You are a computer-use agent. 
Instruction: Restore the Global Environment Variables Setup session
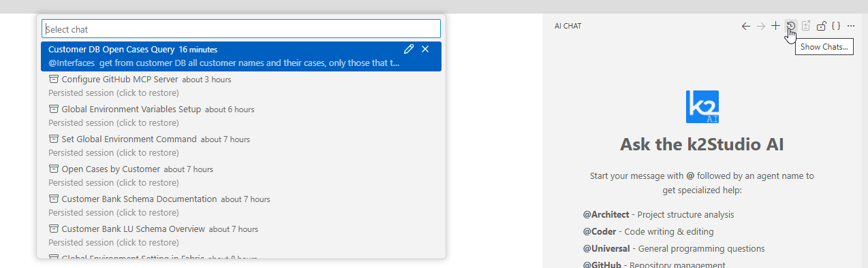[x=241, y=116]
